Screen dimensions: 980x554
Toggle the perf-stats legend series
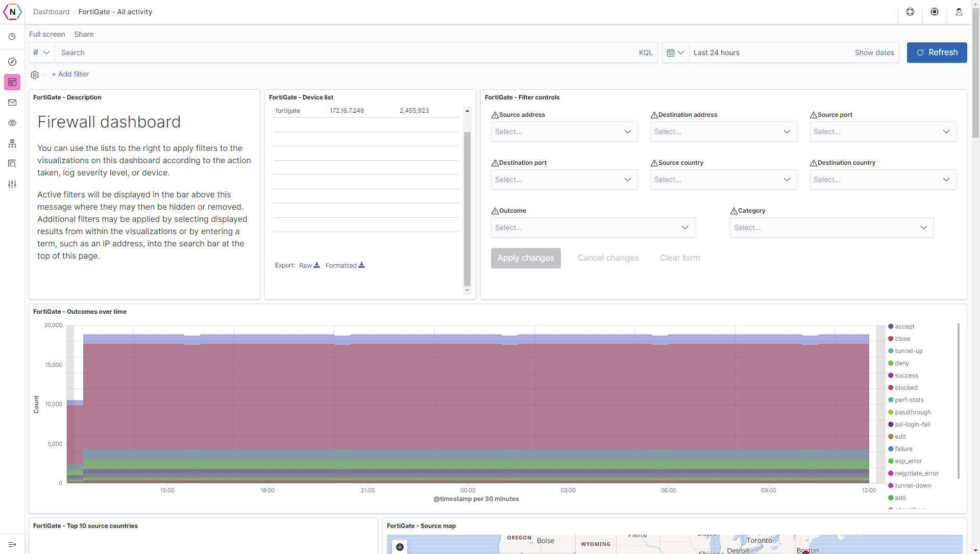909,400
